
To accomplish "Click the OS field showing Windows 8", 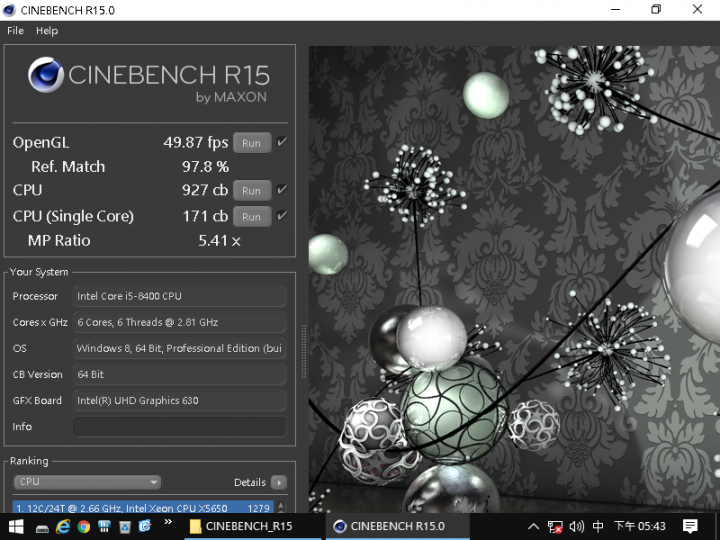I will pos(180,348).
